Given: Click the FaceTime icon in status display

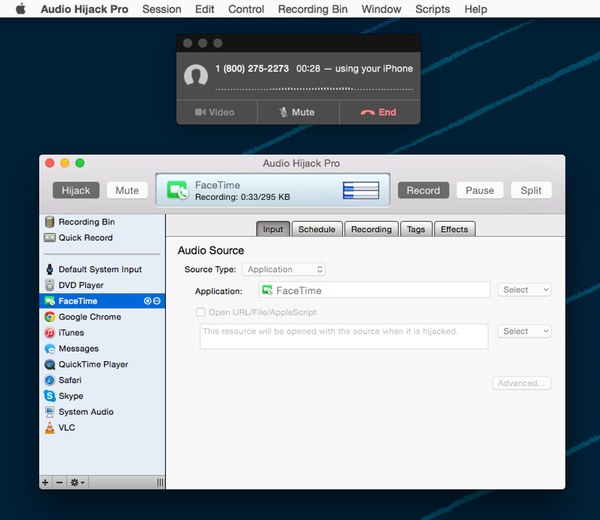Looking at the screenshot, I should pos(177,190).
